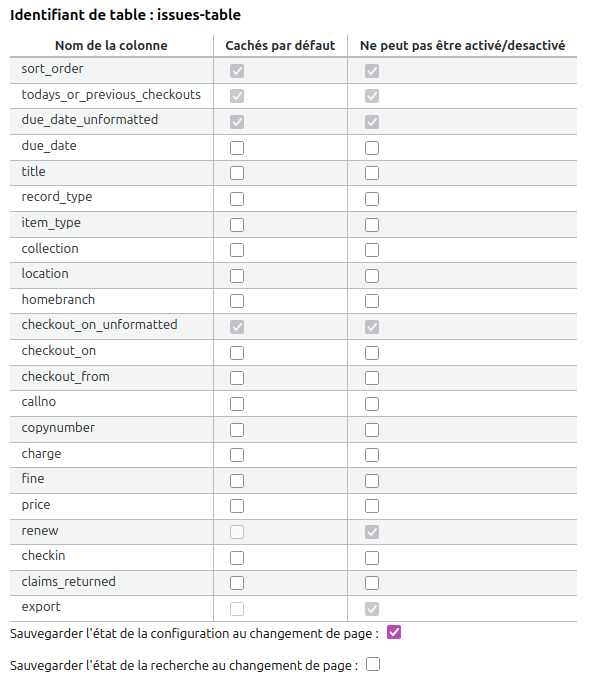Check hidden by default for location row

point(237,276)
